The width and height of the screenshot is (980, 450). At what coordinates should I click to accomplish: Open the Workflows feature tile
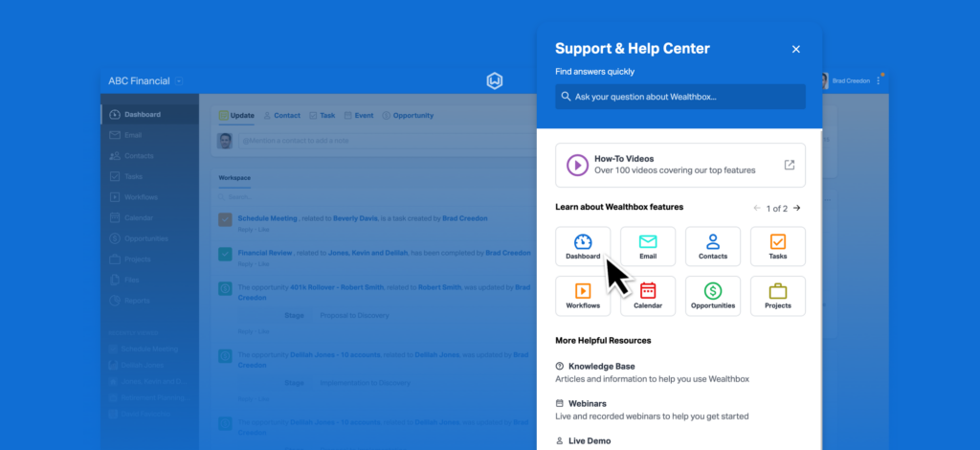click(583, 296)
